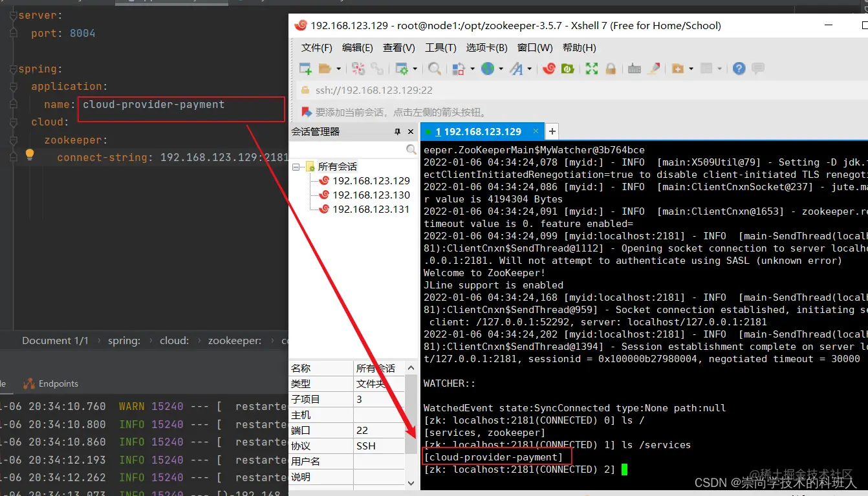Screen dimensions: 868x496
Task: Click the greyed-out panel toolbar icon
Action: click(707, 69)
